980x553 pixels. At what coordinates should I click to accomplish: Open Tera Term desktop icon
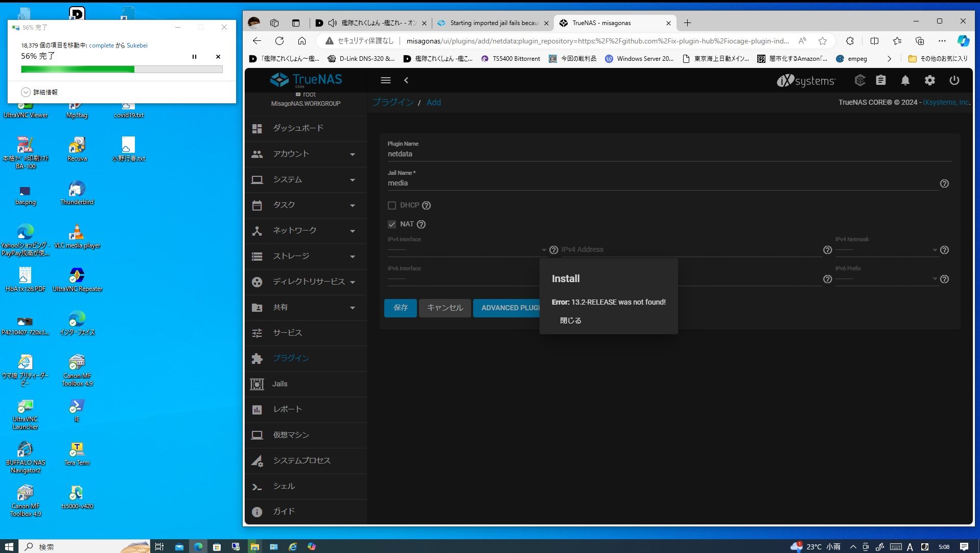(x=77, y=453)
